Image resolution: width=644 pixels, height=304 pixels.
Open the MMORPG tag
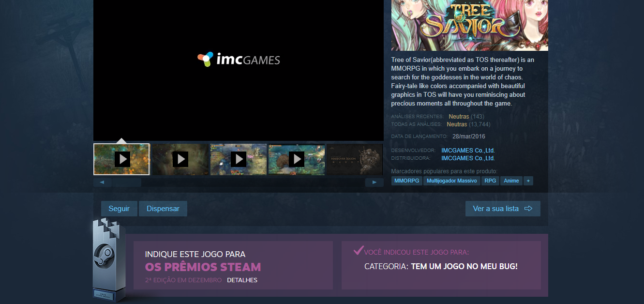pyautogui.click(x=407, y=181)
